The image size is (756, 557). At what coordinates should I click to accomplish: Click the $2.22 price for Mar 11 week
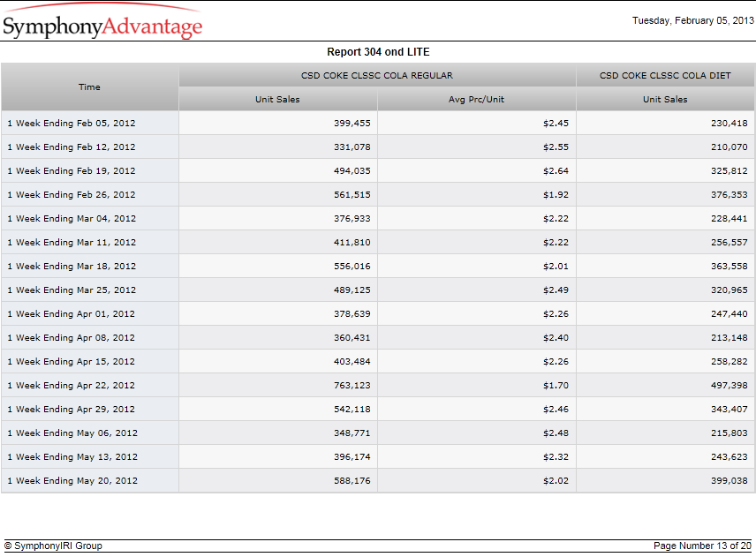click(x=556, y=243)
